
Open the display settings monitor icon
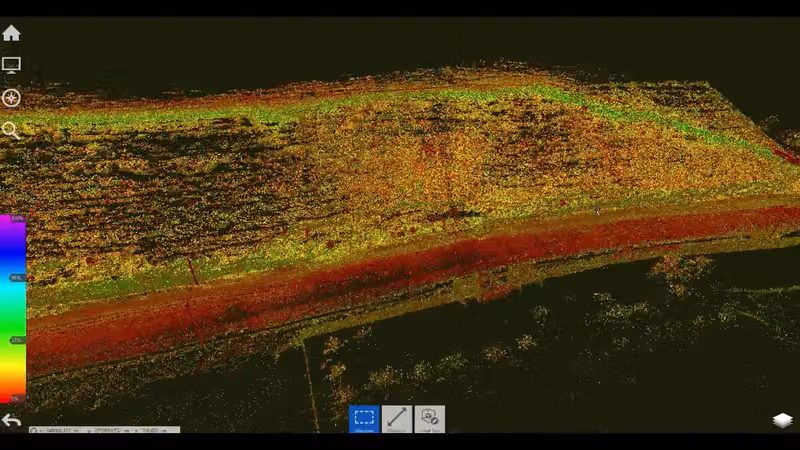pyautogui.click(x=11, y=65)
